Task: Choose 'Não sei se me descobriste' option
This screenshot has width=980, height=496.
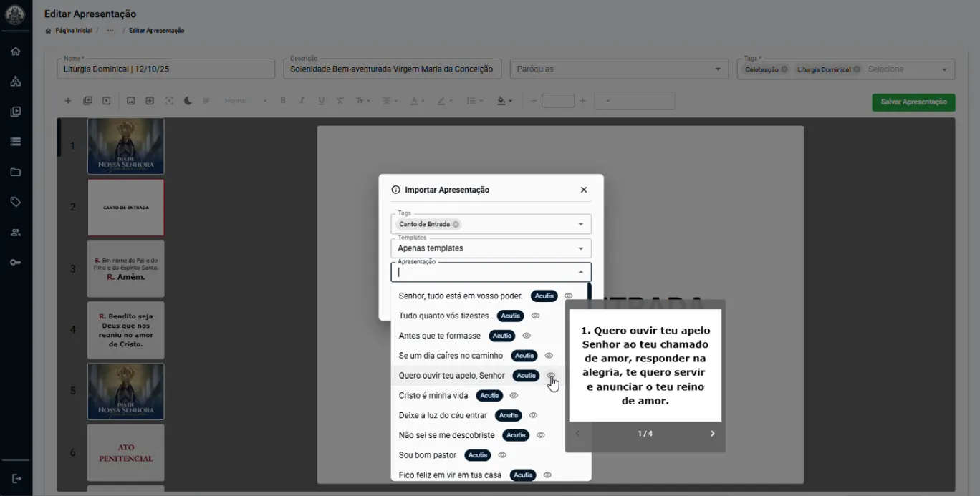Action: point(446,435)
